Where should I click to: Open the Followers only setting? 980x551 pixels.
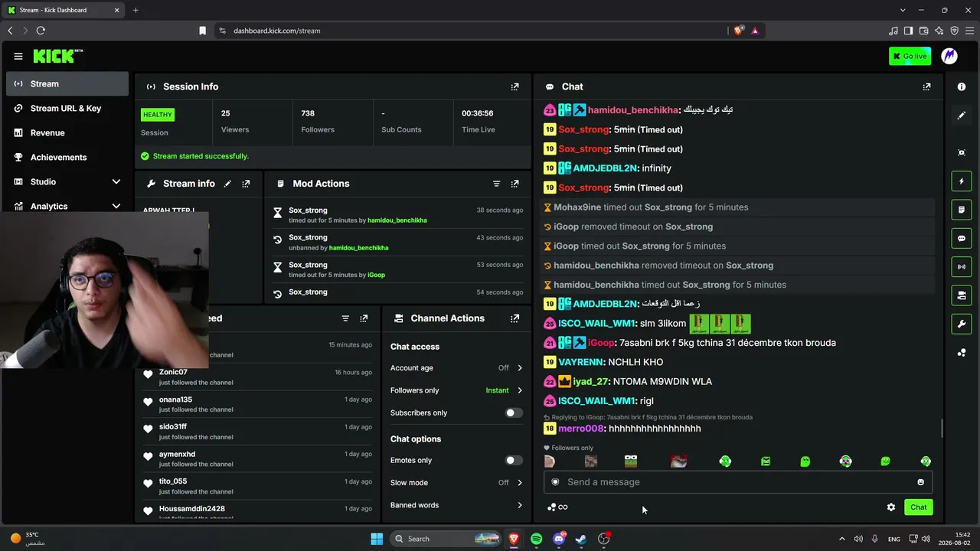[456, 390]
